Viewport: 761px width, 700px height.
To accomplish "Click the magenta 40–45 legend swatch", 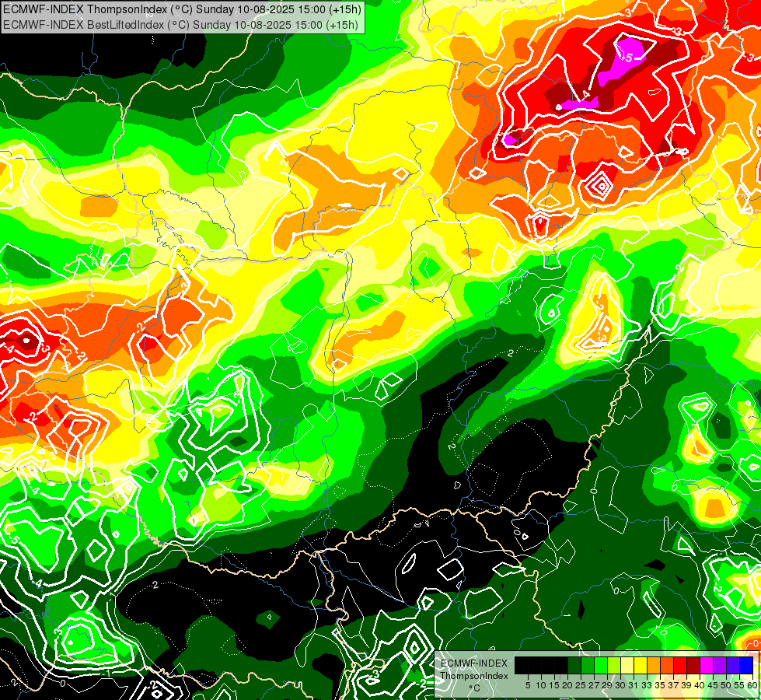I will tap(707, 665).
